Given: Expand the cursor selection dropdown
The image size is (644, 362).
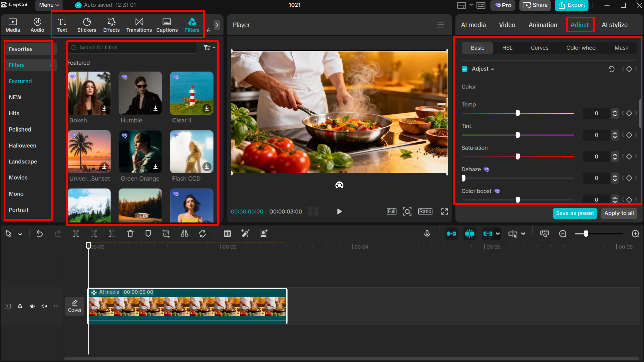Looking at the screenshot, I should [20, 234].
